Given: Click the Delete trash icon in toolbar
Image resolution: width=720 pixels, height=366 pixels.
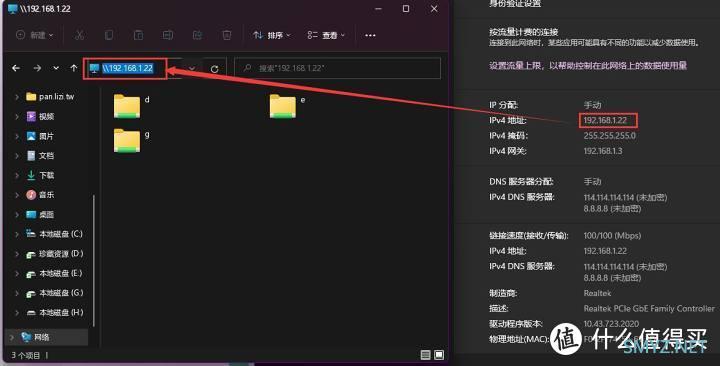Looking at the screenshot, I should click(x=226, y=35).
